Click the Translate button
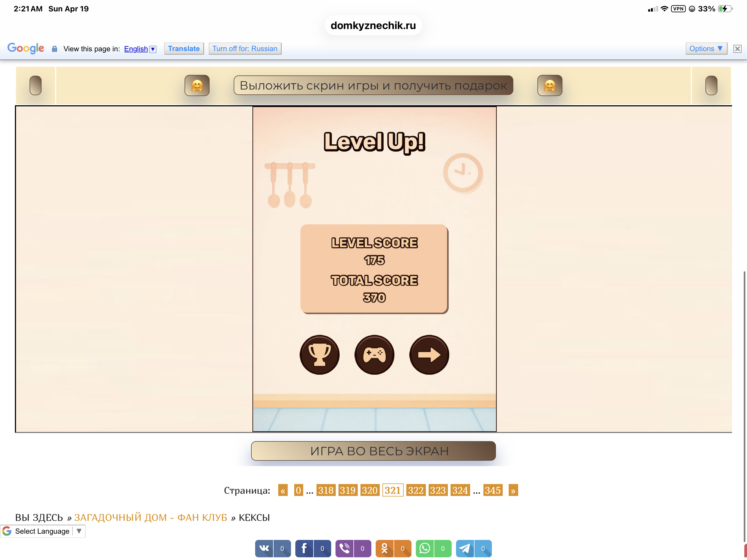The width and height of the screenshot is (747, 560). click(x=184, y=49)
